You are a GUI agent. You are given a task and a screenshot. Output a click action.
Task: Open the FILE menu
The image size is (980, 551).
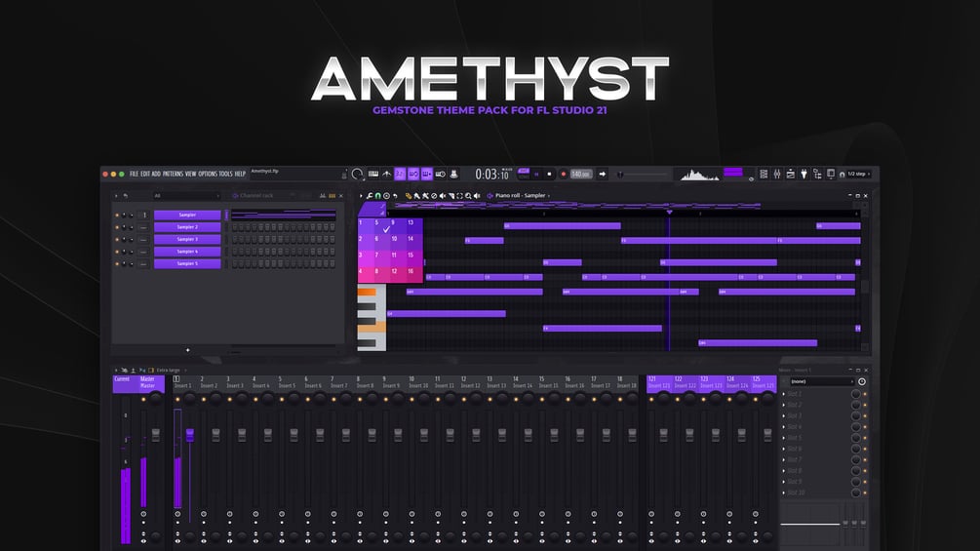point(134,175)
